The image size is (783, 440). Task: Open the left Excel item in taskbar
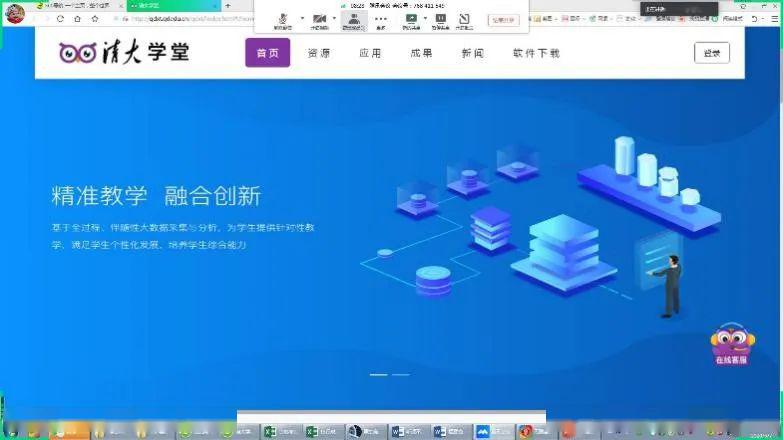tap(281, 431)
